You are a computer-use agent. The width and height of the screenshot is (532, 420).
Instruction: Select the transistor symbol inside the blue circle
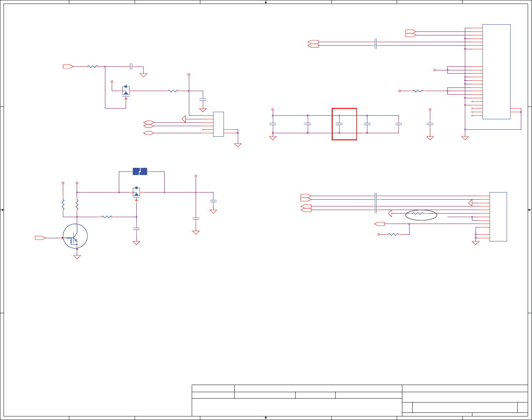[x=75, y=236]
